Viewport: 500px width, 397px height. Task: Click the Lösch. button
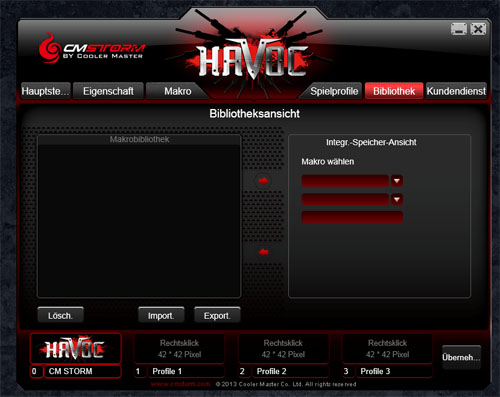click(60, 315)
